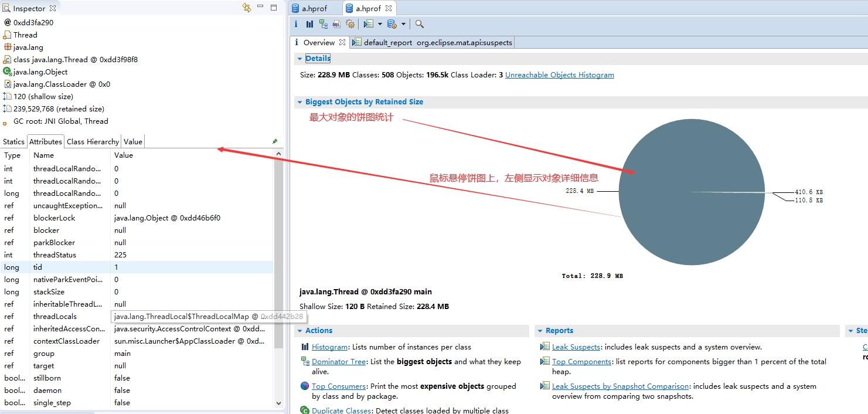Click the class loader icon beside java.lang.ClassLoader

[7, 84]
